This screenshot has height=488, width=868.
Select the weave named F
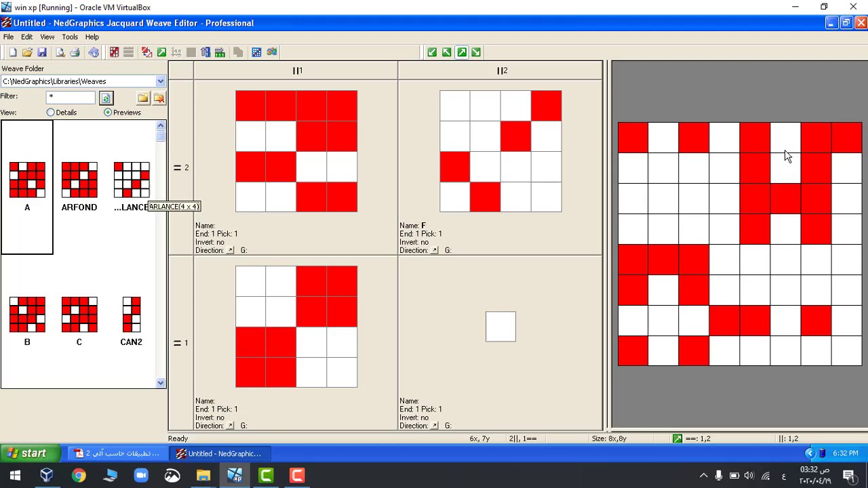coord(500,151)
